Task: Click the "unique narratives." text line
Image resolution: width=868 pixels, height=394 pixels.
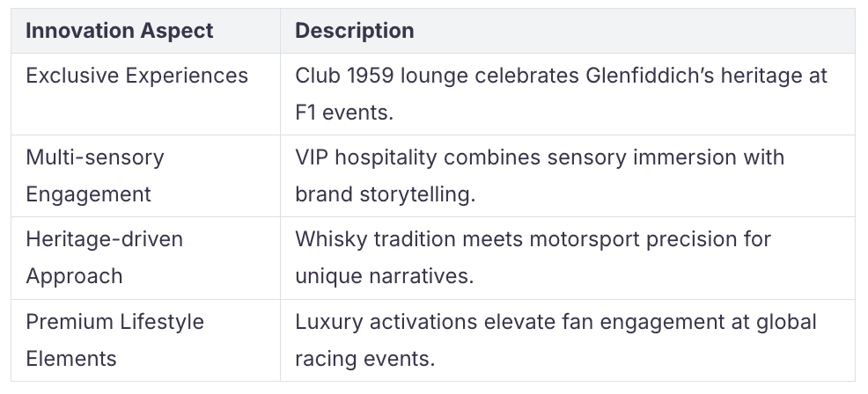Action: pos(384,275)
